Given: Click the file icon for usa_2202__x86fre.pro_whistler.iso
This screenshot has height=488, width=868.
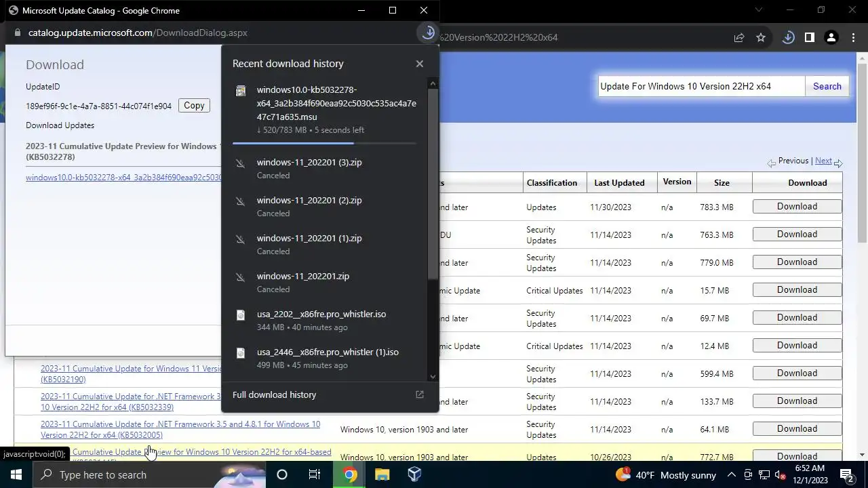Looking at the screenshot, I should [x=241, y=315].
